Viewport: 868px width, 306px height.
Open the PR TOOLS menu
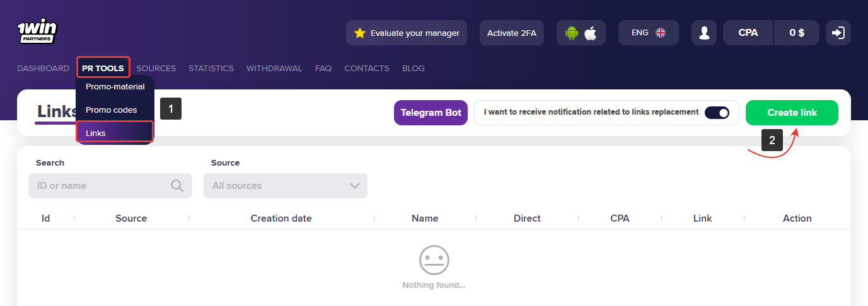coord(103,68)
